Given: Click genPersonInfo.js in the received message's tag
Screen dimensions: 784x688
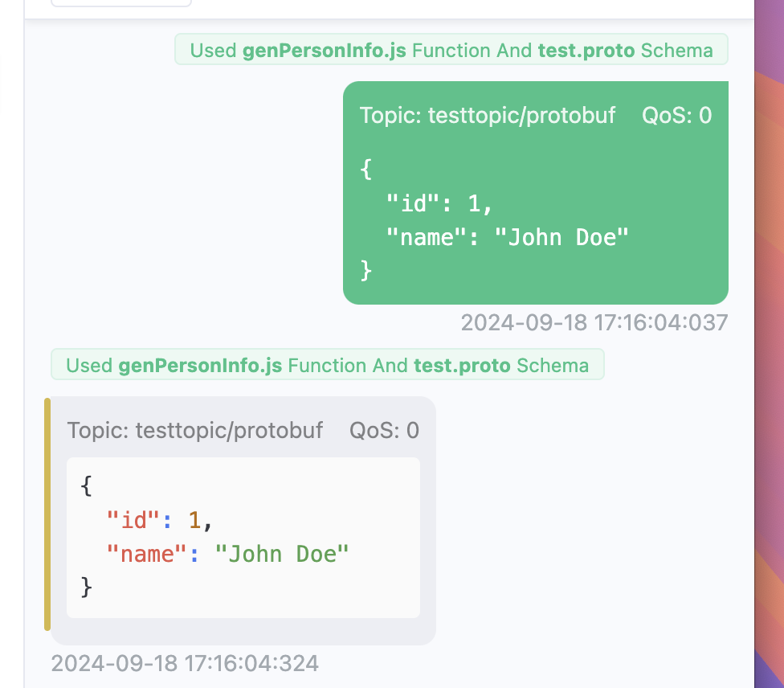Looking at the screenshot, I should 200,366.
